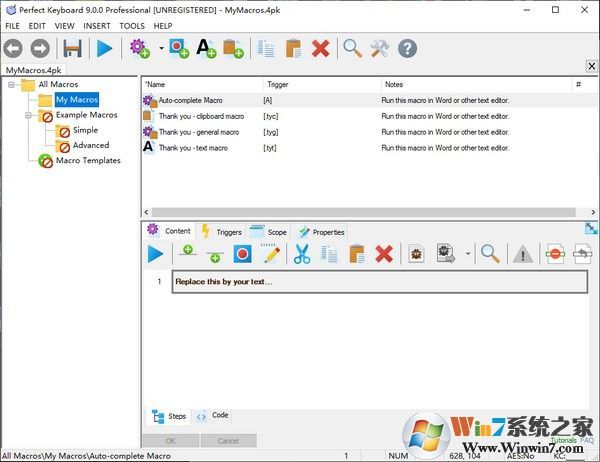
Task: Select the Macro Templates tree item
Action: coord(87,160)
